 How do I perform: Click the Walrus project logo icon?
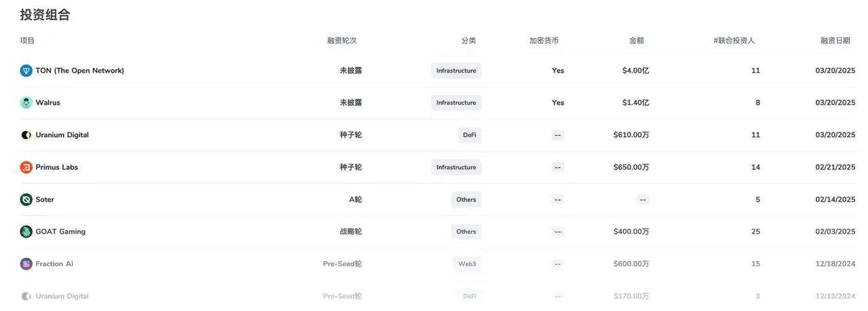[x=26, y=103]
